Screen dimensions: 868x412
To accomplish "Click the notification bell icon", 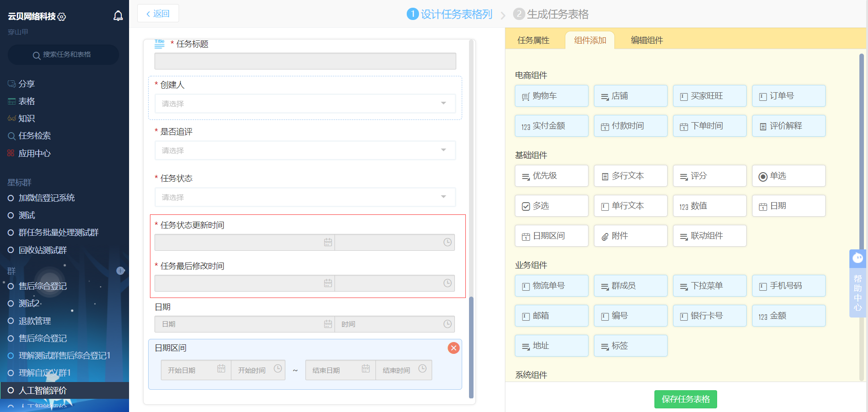I will pyautogui.click(x=118, y=16).
